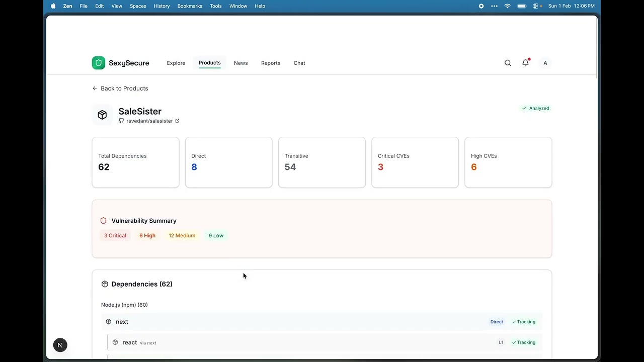Click the Wi-Fi status icon in menu bar
This screenshot has height=362, width=644.
pos(508,6)
